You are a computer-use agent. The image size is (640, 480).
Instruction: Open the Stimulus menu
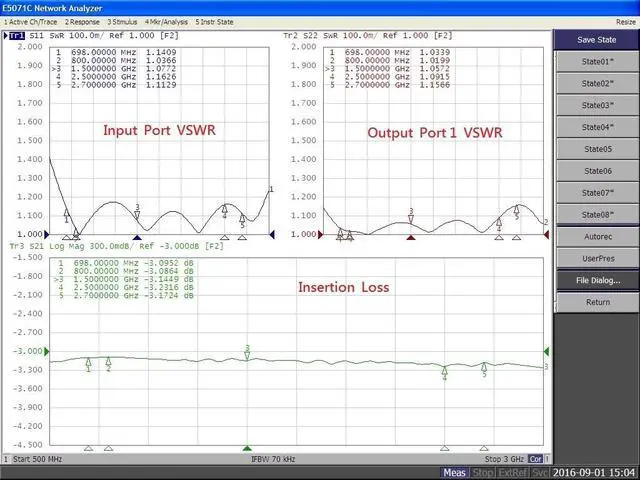122,22
